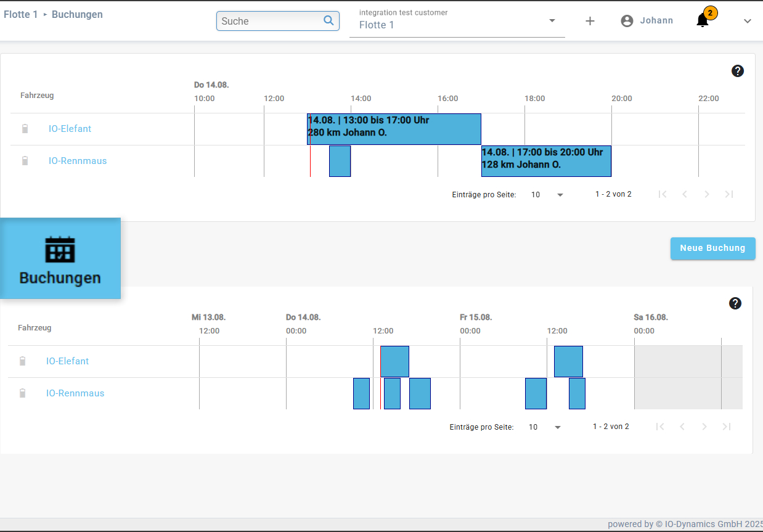The width and height of the screenshot is (763, 532).
Task: Select the 13:00 bis 17:00 booking block
Action: pyautogui.click(x=394, y=129)
